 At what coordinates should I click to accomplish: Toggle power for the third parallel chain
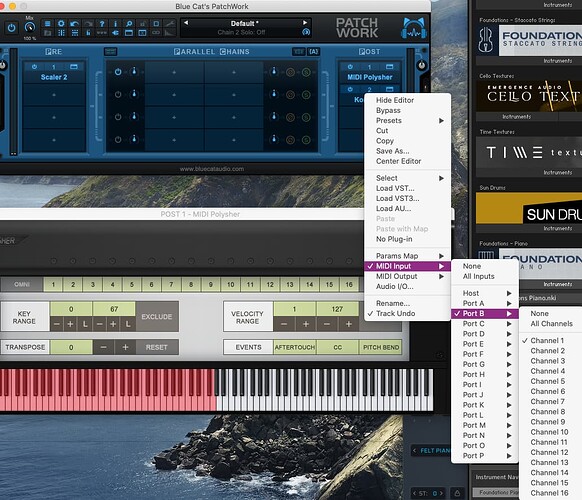(x=118, y=117)
